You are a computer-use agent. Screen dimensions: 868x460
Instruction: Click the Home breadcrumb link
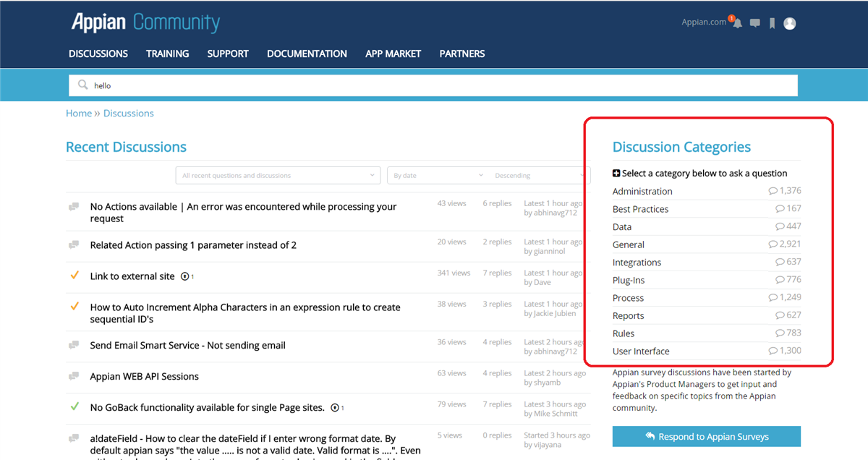[x=79, y=113]
